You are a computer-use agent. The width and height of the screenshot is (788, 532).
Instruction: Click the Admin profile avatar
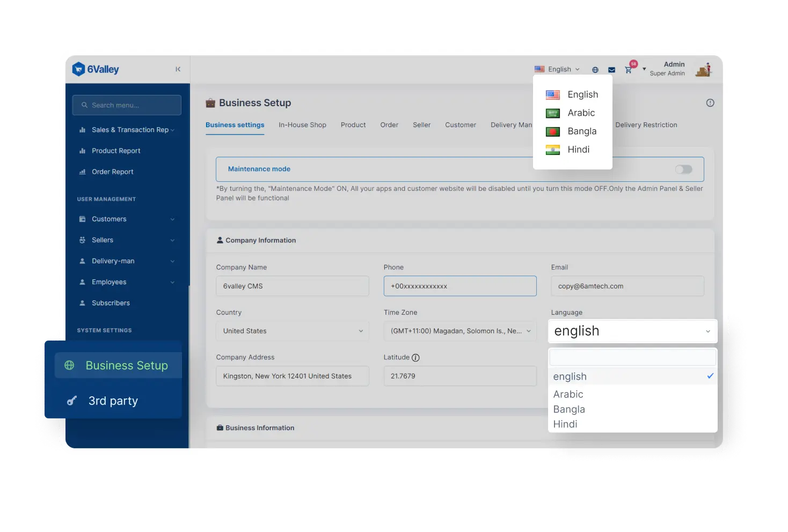coord(703,69)
